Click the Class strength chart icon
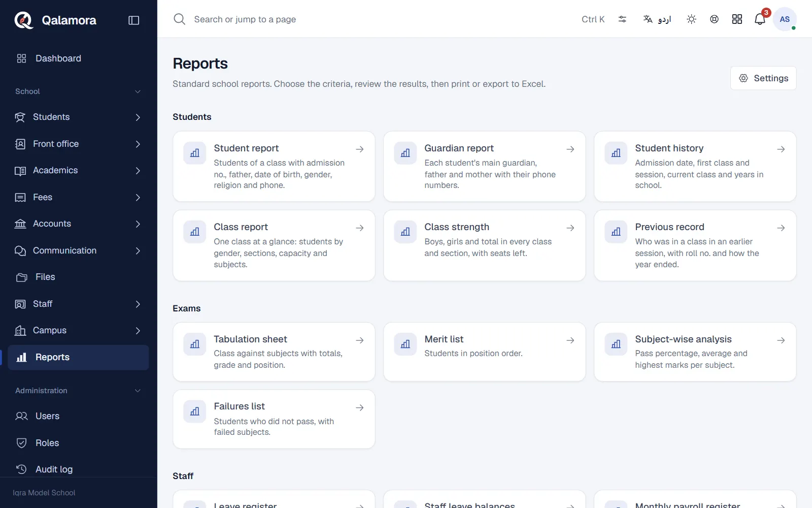This screenshot has width=812, height=508. pyautogui.click(x=405, y=232)
